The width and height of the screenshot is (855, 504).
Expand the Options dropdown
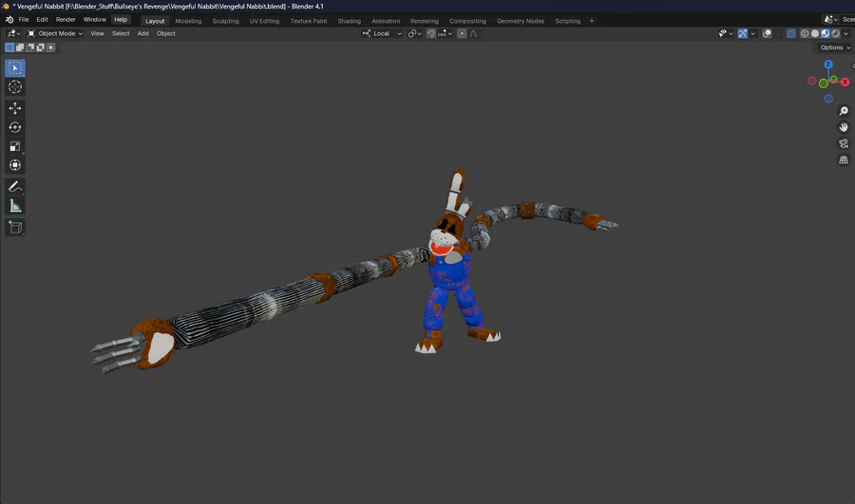click(x=835, y=47)
